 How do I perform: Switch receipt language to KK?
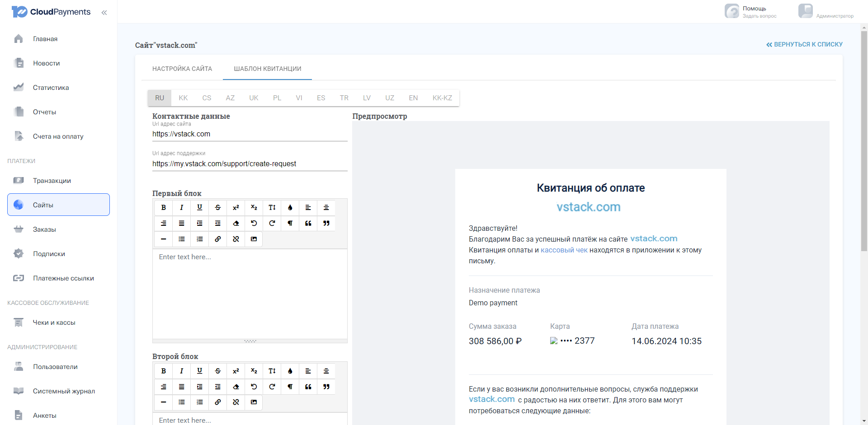[x=183, y=98]
